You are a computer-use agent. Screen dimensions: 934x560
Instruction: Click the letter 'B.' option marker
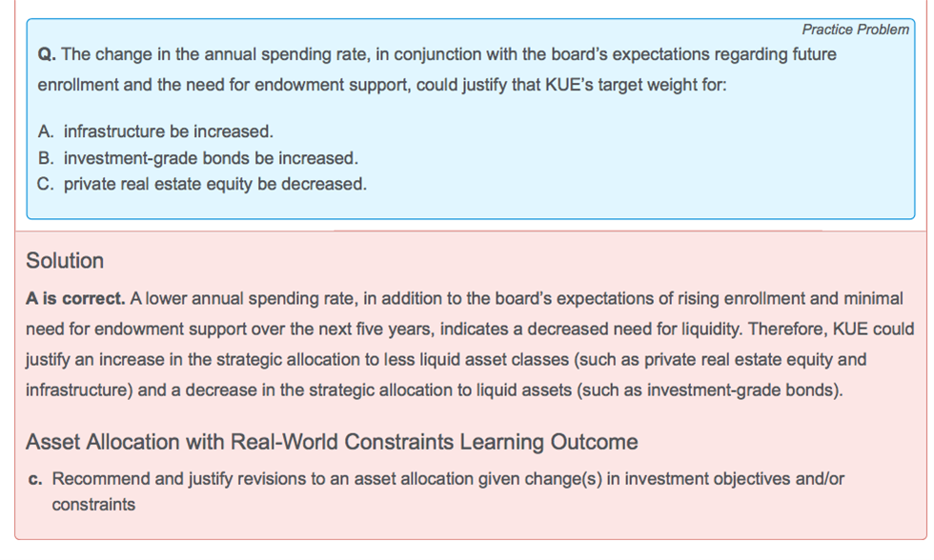(48, 158)
